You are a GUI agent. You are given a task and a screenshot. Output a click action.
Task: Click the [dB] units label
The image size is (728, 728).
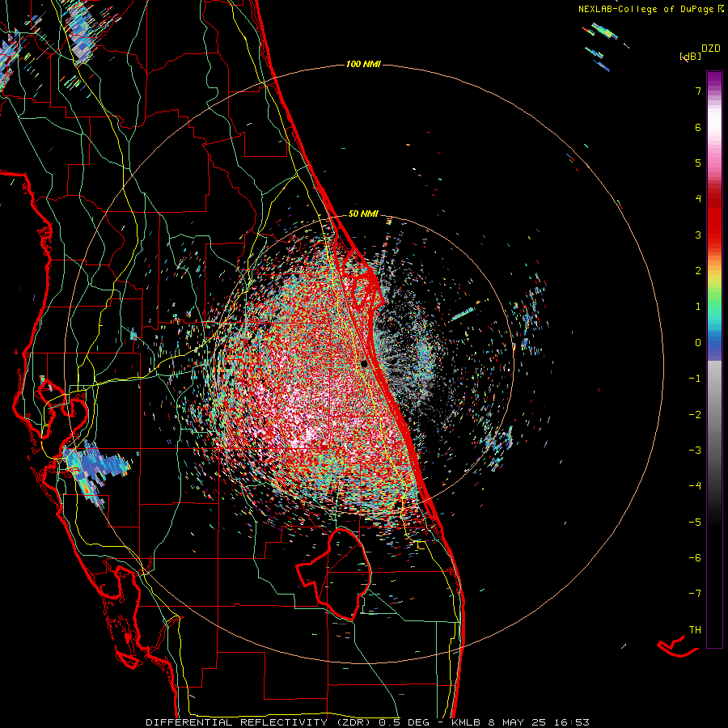coord(691,57)
